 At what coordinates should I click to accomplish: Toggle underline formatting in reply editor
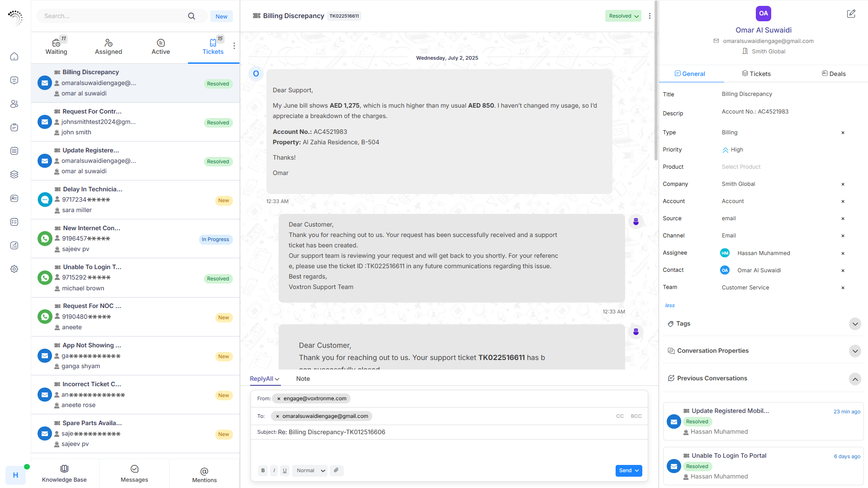click(285, 470)
